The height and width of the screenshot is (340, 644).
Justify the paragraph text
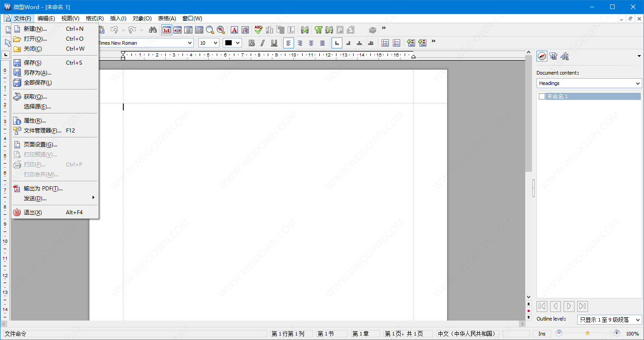322,43
